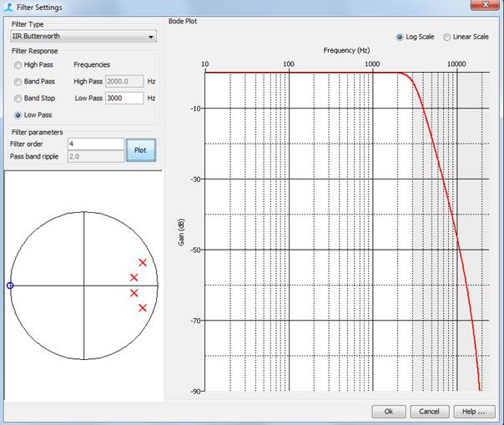Click the -90 gain tick label

pos(195,392)
